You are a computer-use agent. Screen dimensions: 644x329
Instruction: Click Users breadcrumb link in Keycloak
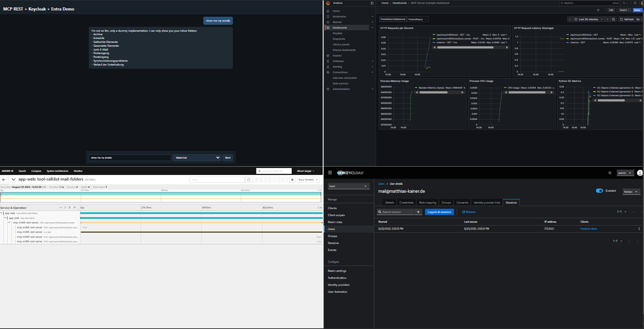pos(381,184)
